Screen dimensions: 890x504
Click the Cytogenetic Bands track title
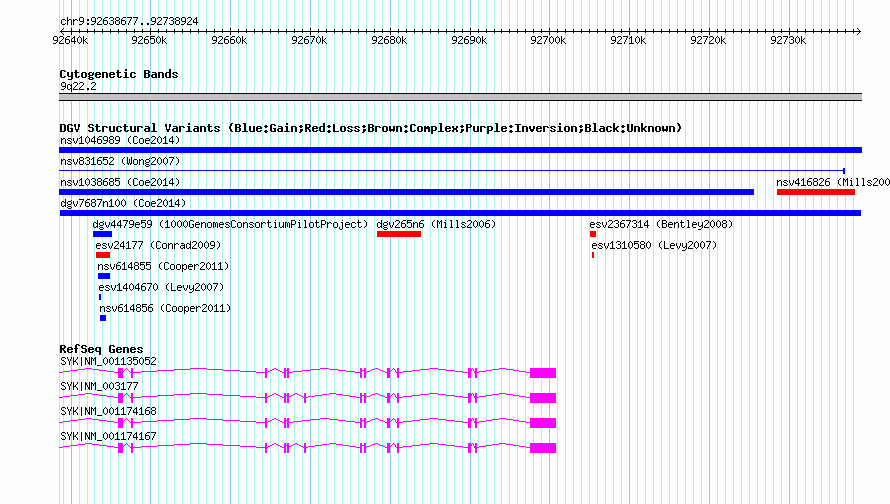(119, 74)
